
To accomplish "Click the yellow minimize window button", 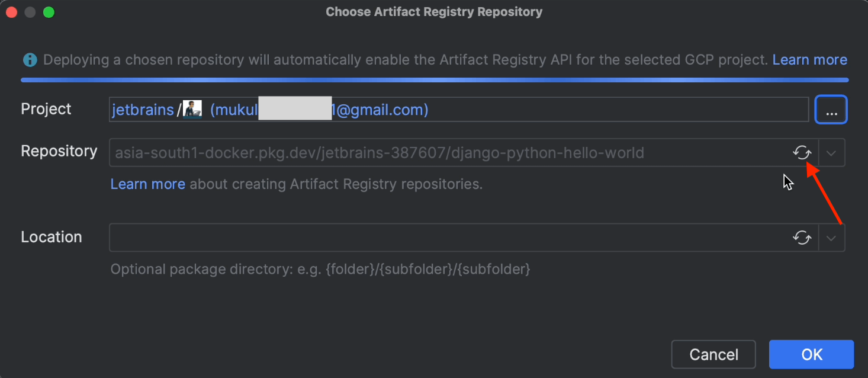I will [x=30, y=12].
